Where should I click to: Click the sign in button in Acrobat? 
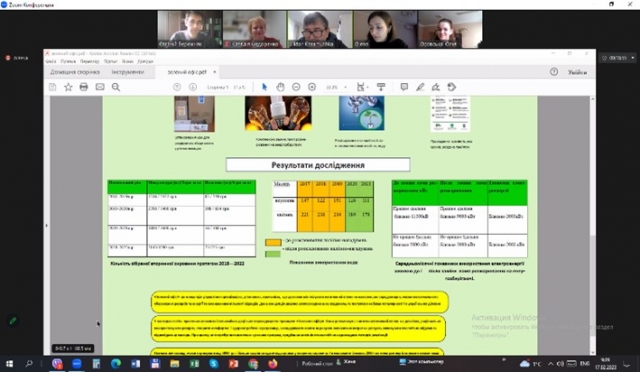(577, 72)
